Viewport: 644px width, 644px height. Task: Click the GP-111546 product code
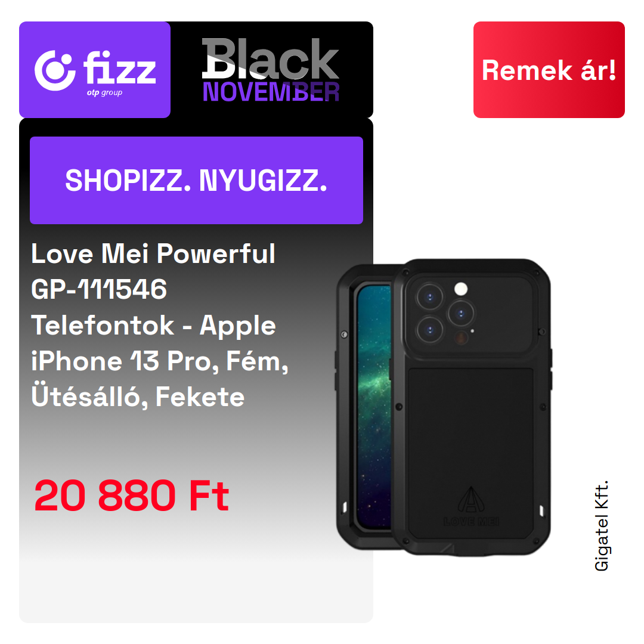[x=99, y=289]
